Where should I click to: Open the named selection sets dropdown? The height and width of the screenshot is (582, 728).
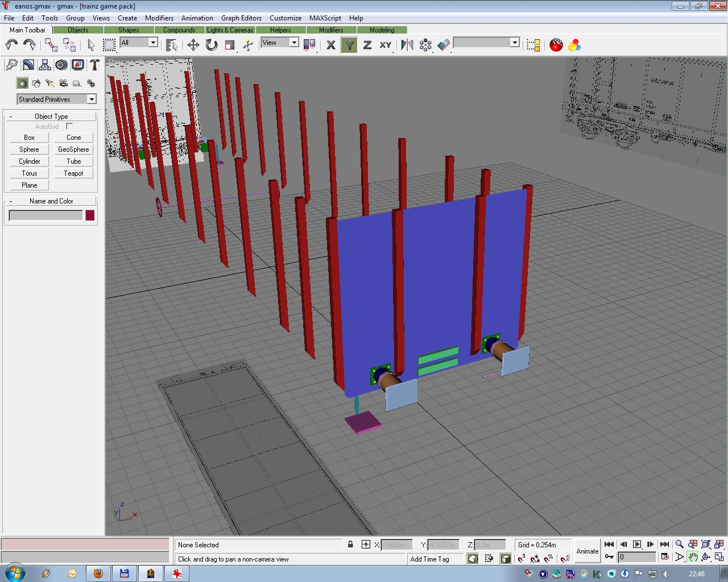pos(486,43)
